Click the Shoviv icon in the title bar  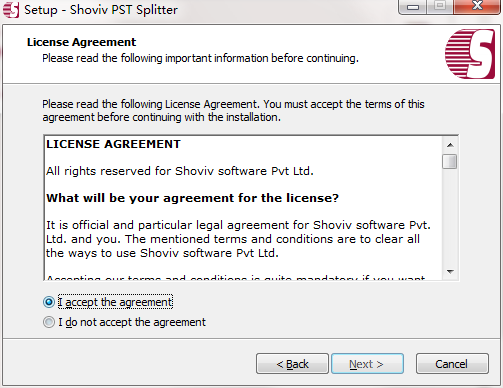[x=11, y=10]
